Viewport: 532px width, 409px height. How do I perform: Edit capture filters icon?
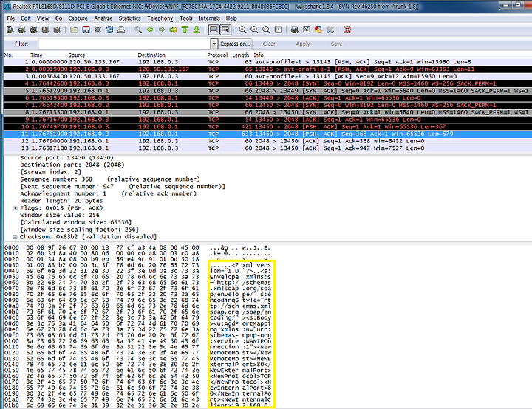pyautogui.click(x=295, y=30)
